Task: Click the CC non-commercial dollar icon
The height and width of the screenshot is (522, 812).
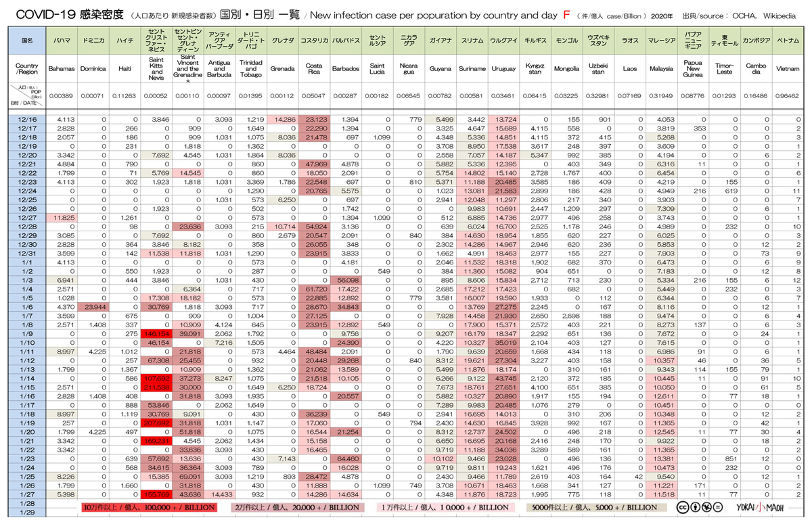Action: click(707, 508)
